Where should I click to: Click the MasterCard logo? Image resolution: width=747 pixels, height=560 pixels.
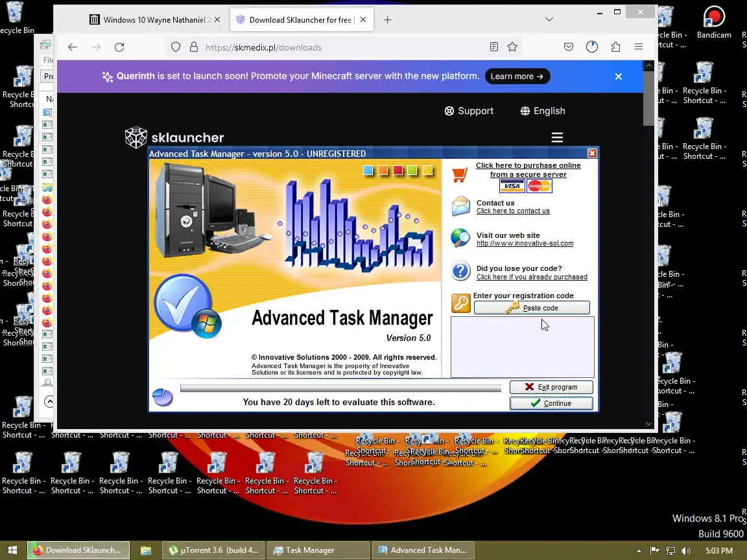pos(539,186)
